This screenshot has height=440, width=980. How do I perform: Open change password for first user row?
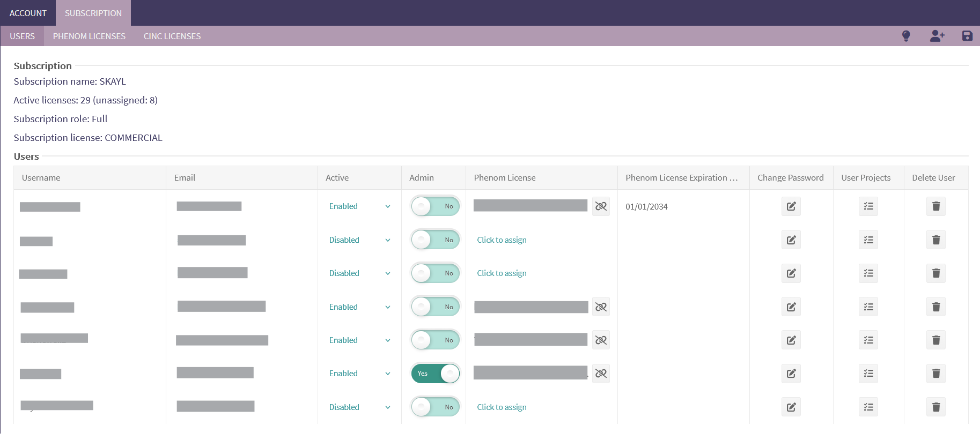(791, 206)
